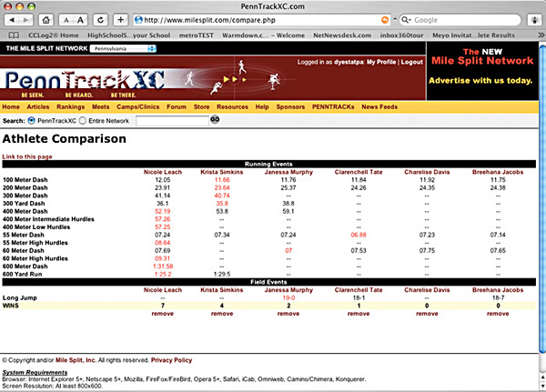Select the PennTrackXC search radio button
Screen dimensions: 546x392
[33, 119]
